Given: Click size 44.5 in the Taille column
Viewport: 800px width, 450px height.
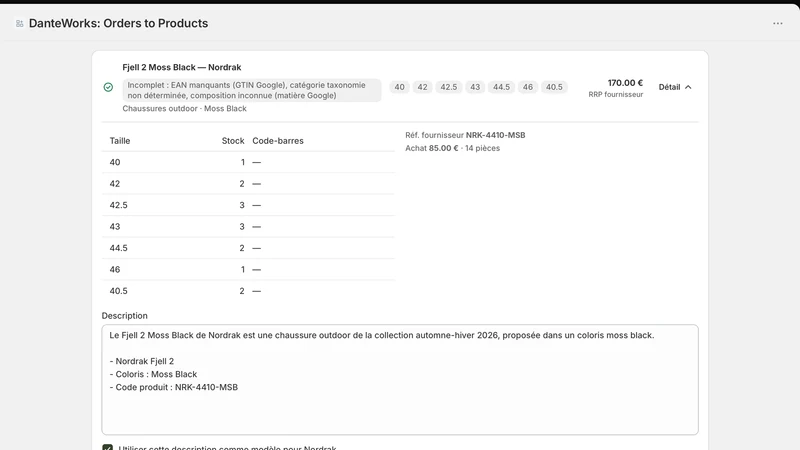Looking at the screenshot, I should tap(118, 248).
